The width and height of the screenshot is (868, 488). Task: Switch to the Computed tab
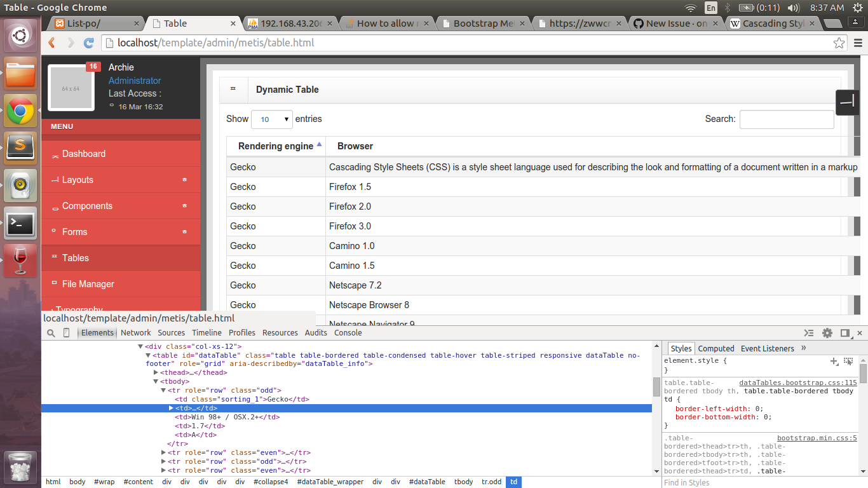coord(716,348)
